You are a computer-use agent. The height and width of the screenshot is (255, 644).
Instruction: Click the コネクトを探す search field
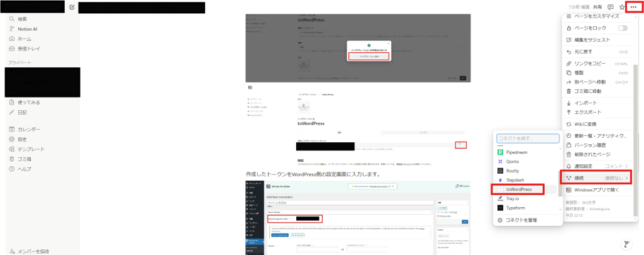point(527,139)
